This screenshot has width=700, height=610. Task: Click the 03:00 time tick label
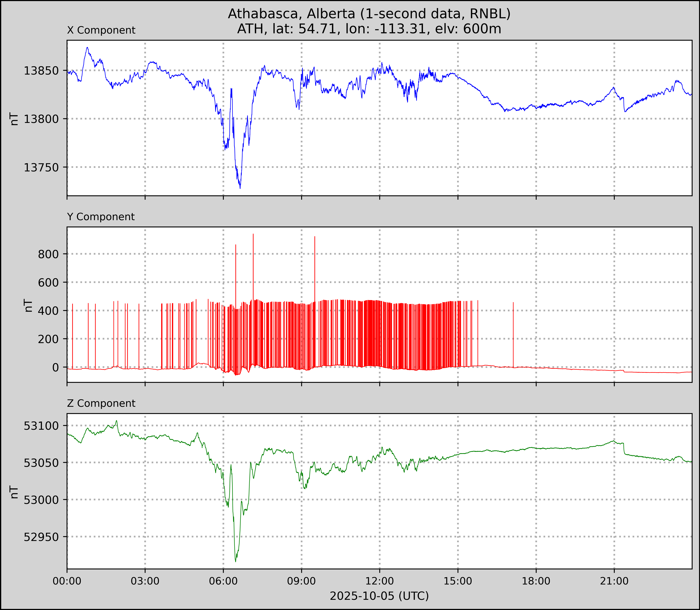(x=145, y=581)
